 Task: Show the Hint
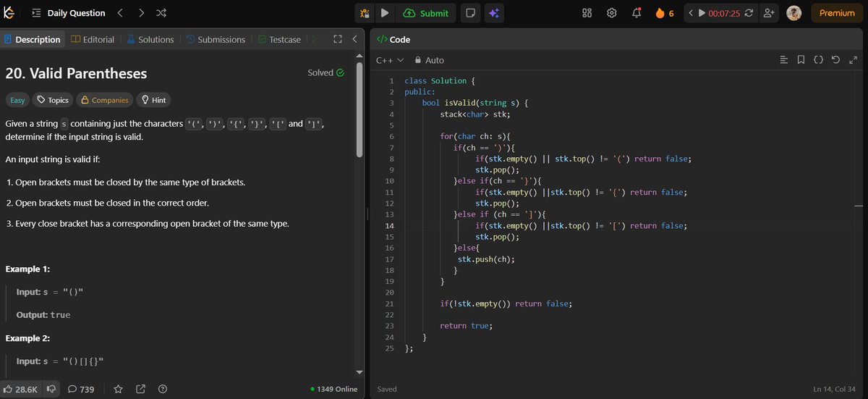[153, 101]
